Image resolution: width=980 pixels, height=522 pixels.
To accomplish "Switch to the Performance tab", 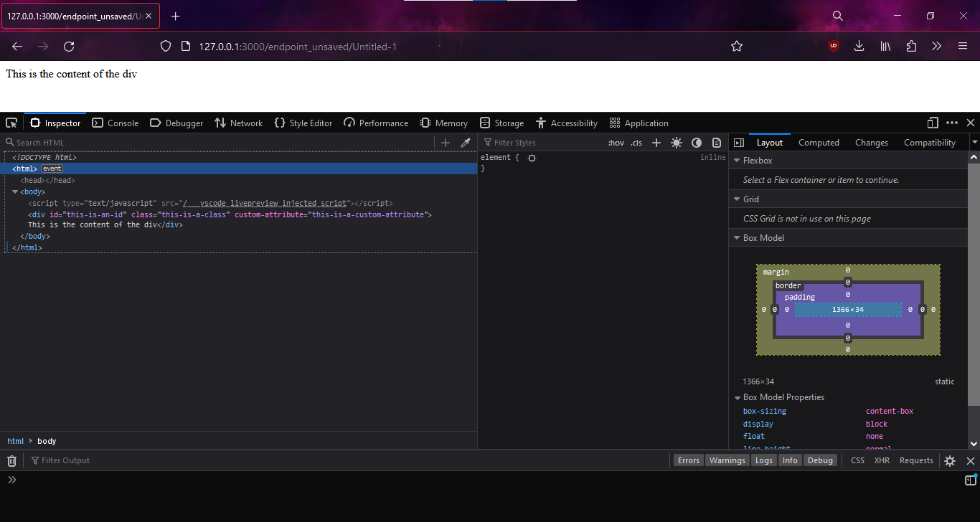I will coord(376,123).
